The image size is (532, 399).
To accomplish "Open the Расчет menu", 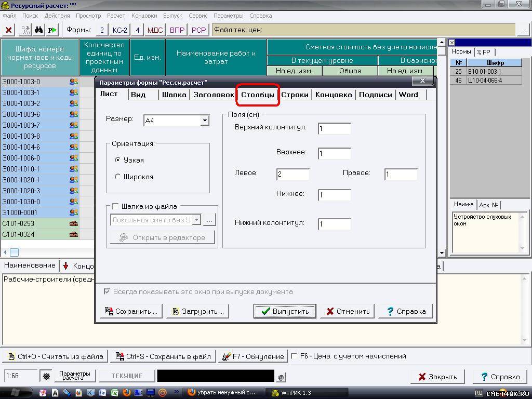I will click(116, 16).
